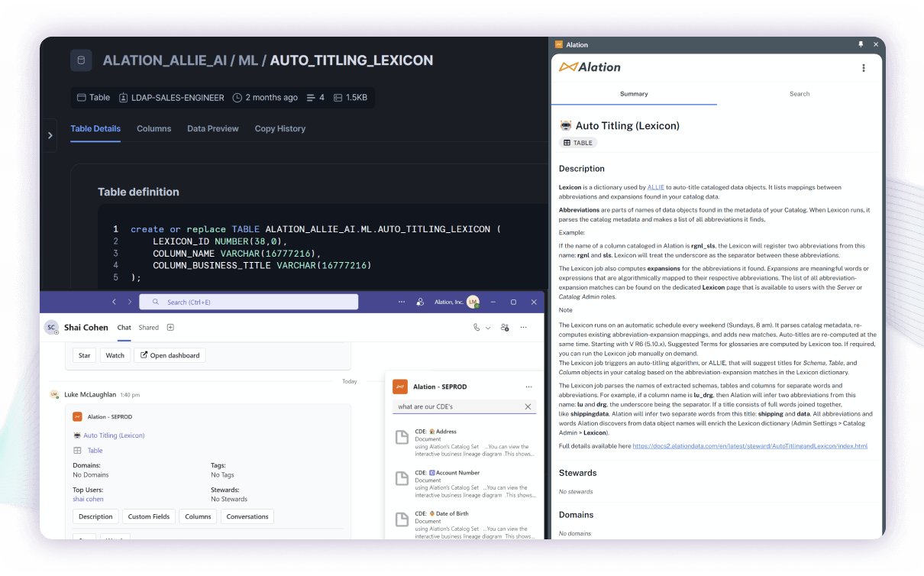Click the Open dashboard button
This screenshot has height=576, width=924.
170,355
